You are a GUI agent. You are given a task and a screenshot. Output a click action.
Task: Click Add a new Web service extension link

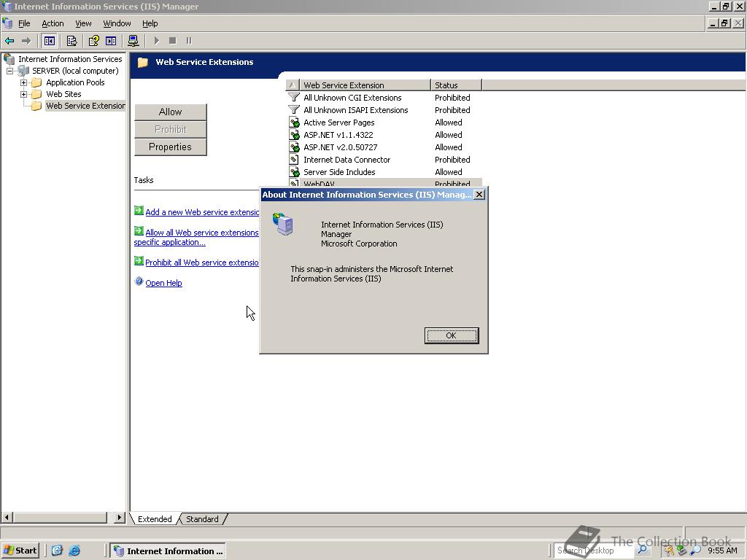coord(202,212)
